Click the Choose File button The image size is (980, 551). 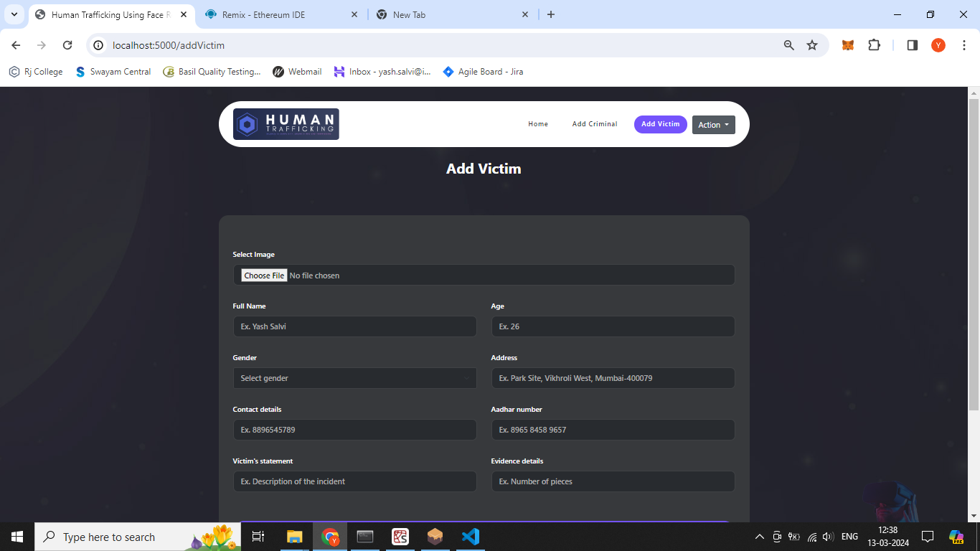pyautogui.click(x=264, y=275)
